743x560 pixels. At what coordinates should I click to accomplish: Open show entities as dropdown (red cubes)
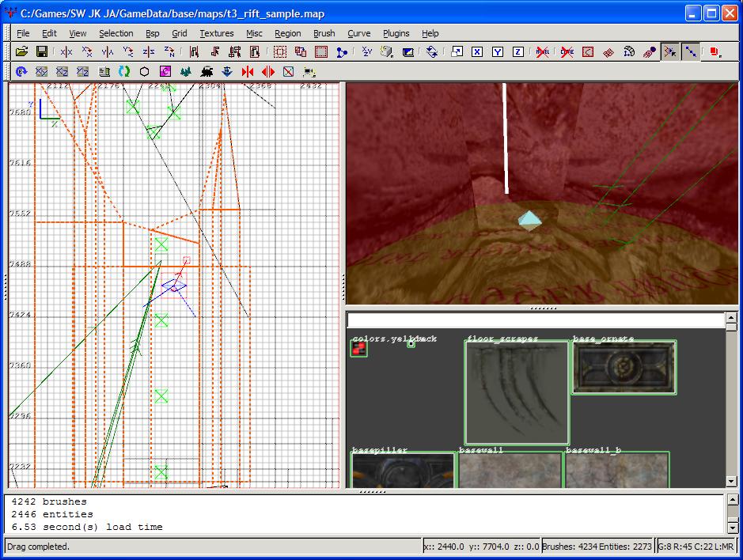click(x=715, y=51)
